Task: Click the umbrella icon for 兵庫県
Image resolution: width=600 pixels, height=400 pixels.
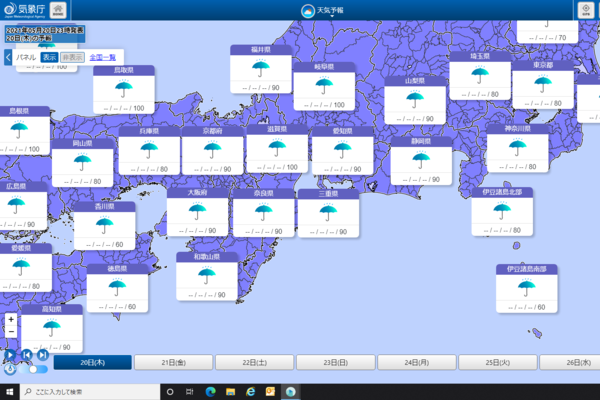Action: [x=149, y=149]
